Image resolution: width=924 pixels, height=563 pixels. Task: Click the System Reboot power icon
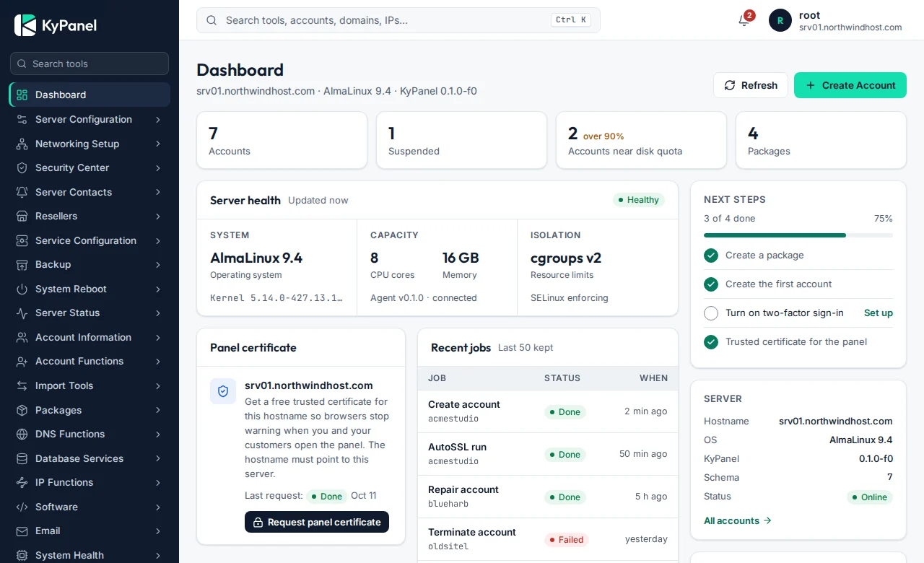(x=22, y=289)
